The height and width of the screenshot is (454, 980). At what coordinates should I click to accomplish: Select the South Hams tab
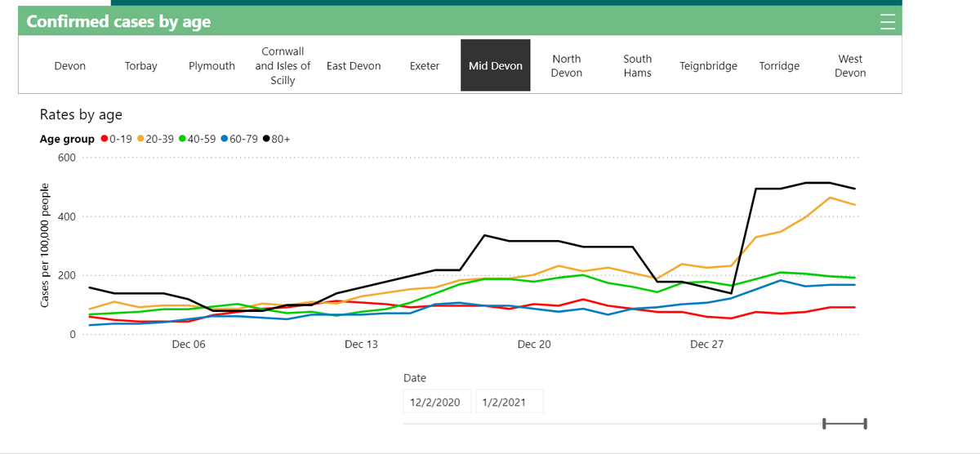[x=638, y=66]
